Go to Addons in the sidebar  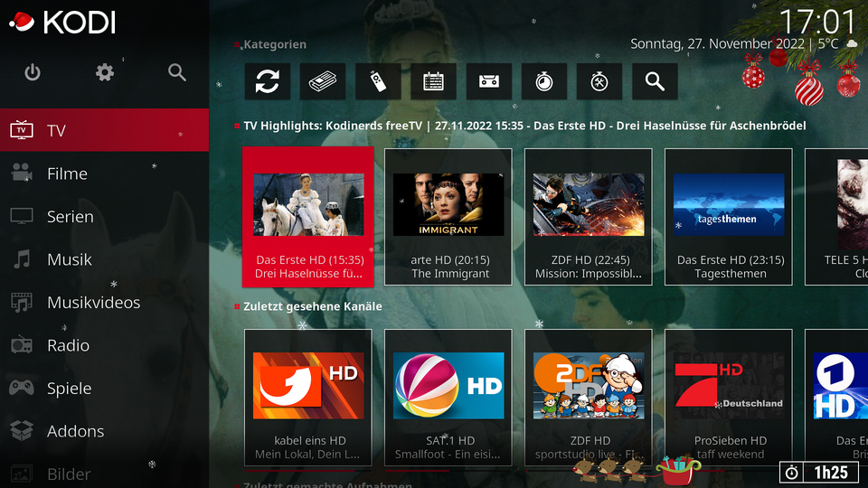(x=105, y=431)
